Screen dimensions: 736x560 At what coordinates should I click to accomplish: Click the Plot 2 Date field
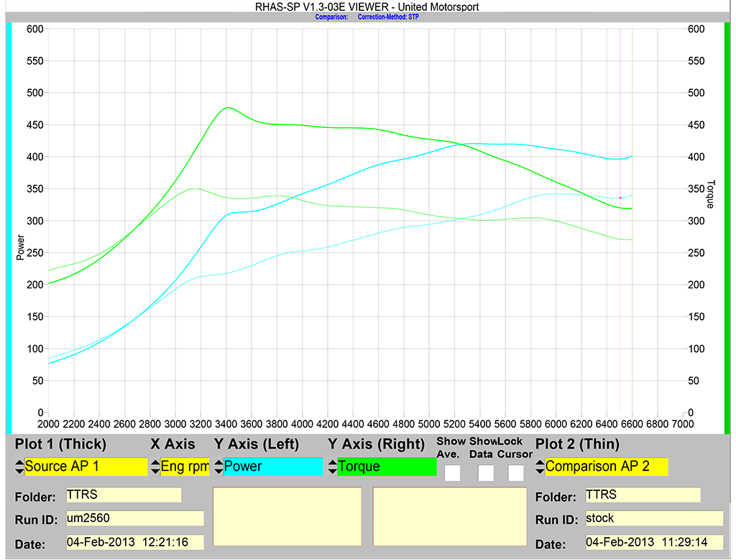[x=653, y=541]
